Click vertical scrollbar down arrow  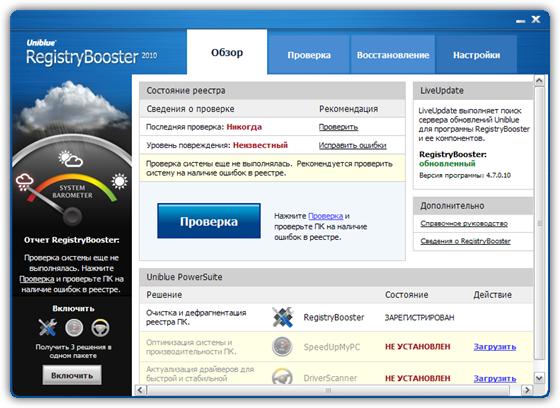coord(539,377)
